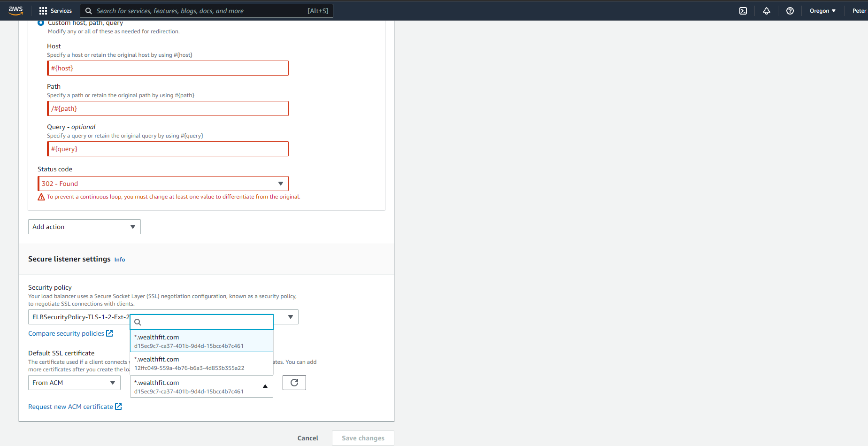Click external link icon after Request new ACM certificate
The width and height of the screenshot is (868, 446).
[x=118, y=407]
